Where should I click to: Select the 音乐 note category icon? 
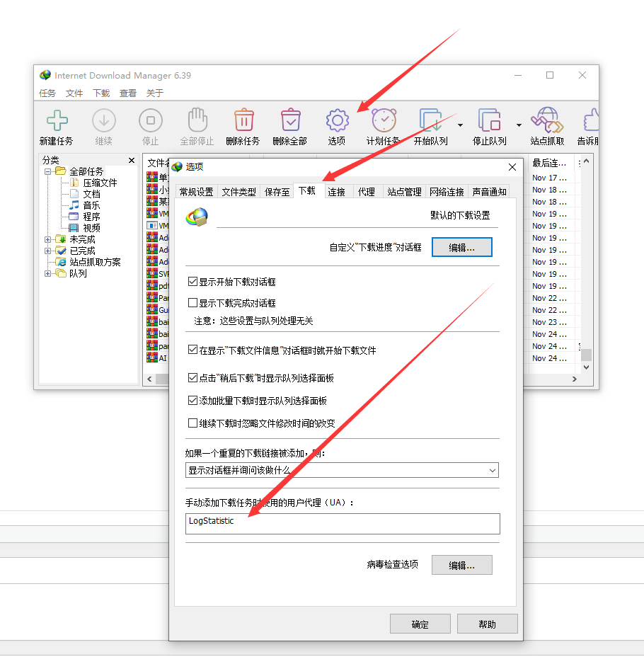pos(74,205)
